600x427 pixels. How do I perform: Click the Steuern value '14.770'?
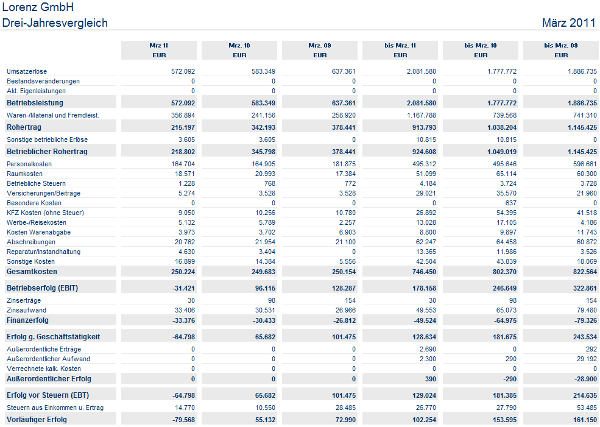click(x=185, y=408)
